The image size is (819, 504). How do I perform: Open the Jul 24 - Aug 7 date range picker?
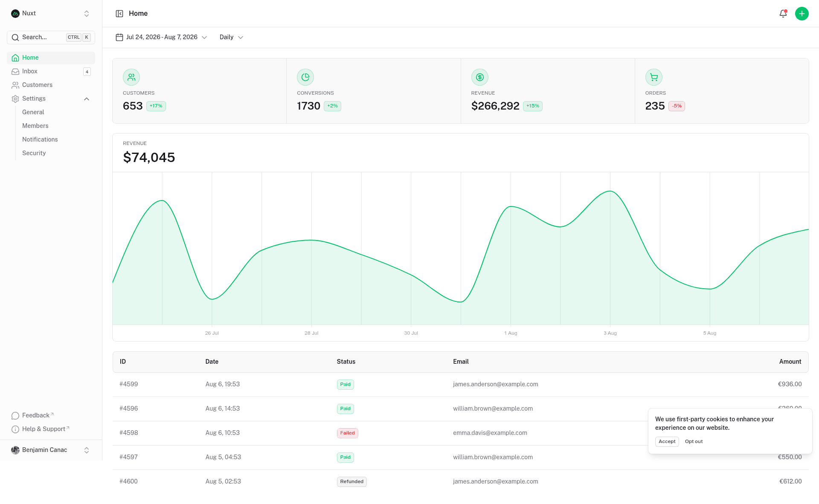pos(161,38)
